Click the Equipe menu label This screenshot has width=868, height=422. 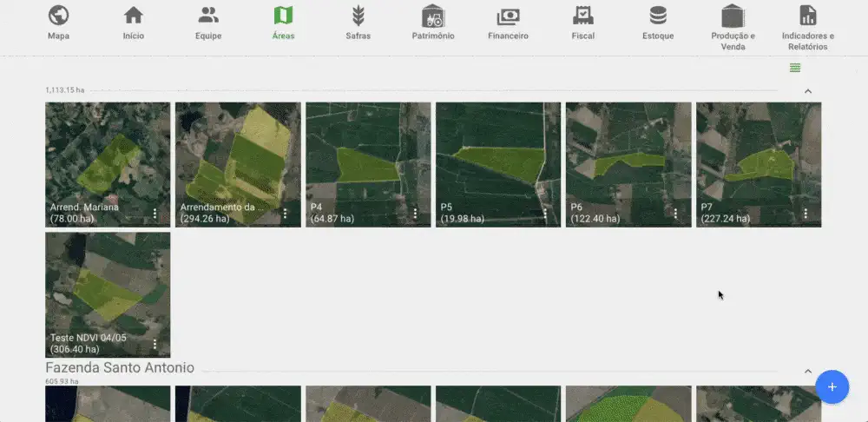point(208,36)
